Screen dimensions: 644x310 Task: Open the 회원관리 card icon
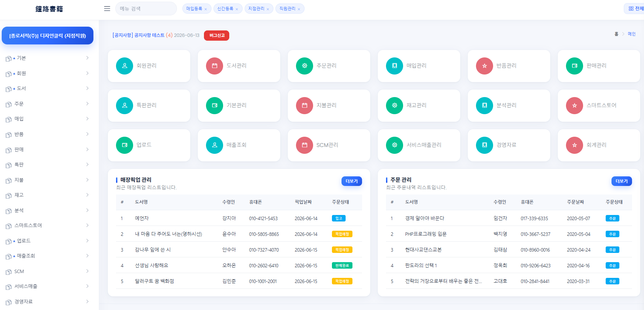click(x=125, y=66)
